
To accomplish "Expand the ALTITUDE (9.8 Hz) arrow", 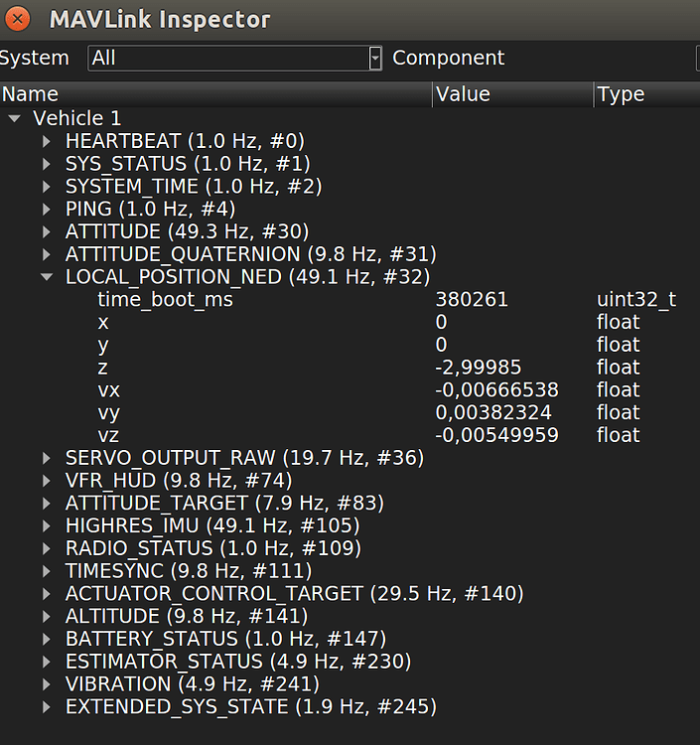I will 47,616.
